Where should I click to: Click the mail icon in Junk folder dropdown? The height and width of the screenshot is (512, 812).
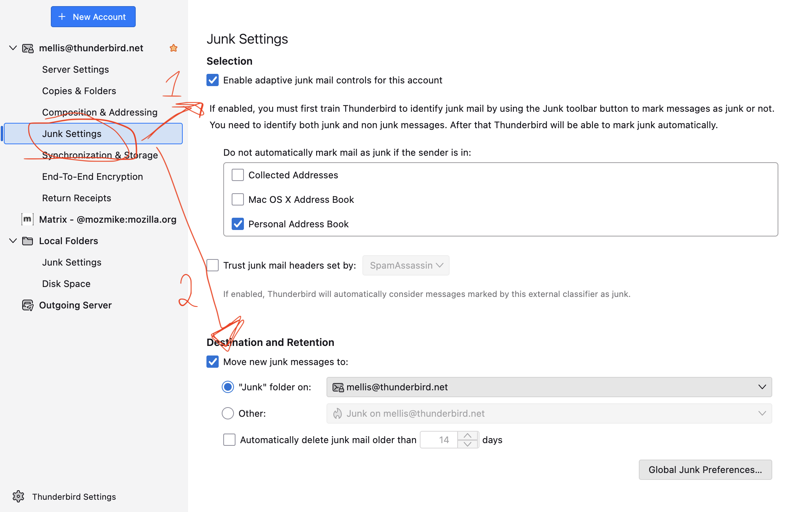[338, 387]
